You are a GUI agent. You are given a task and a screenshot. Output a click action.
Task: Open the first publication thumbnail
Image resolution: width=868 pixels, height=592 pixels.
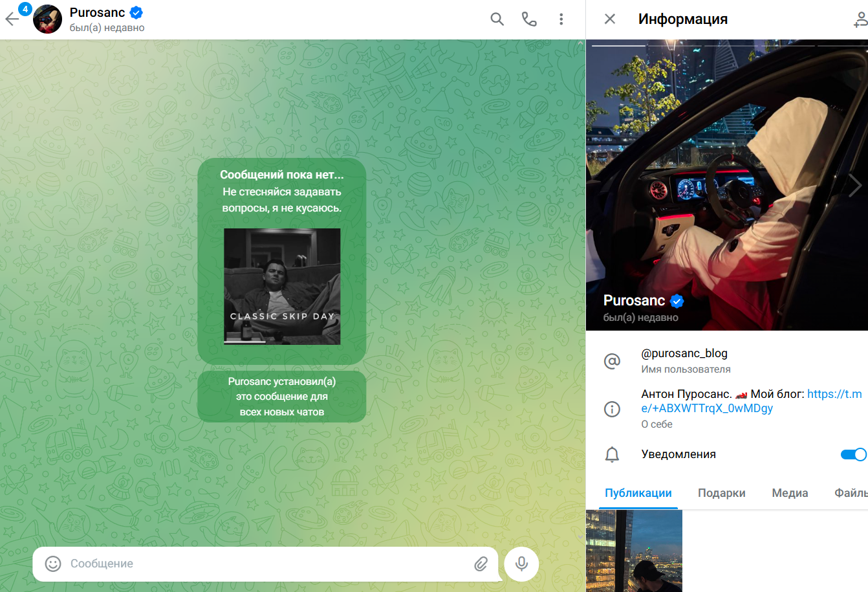click(x=634, y=551)
